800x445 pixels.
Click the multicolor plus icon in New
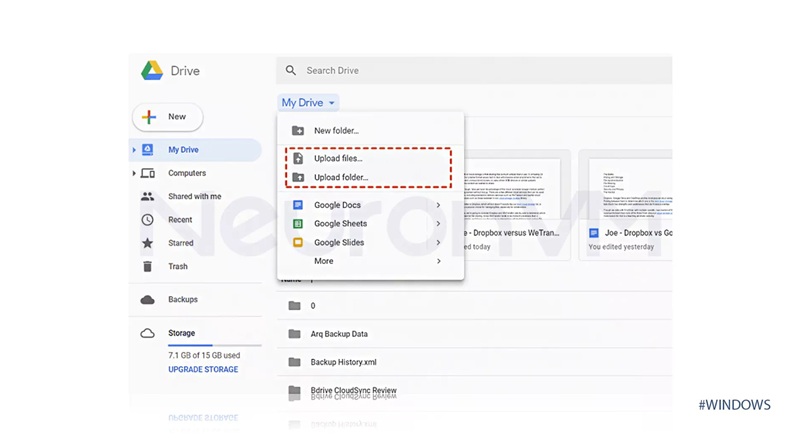coord(149,117)
